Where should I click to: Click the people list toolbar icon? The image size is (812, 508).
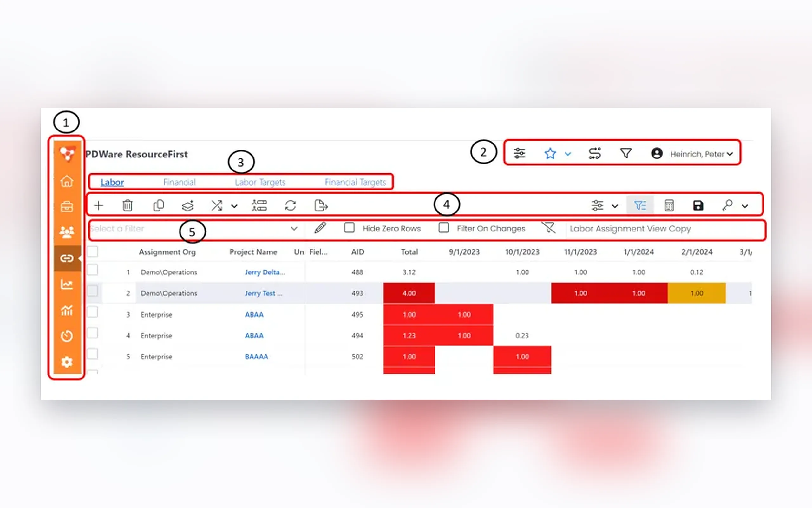(x=259, y=205)
